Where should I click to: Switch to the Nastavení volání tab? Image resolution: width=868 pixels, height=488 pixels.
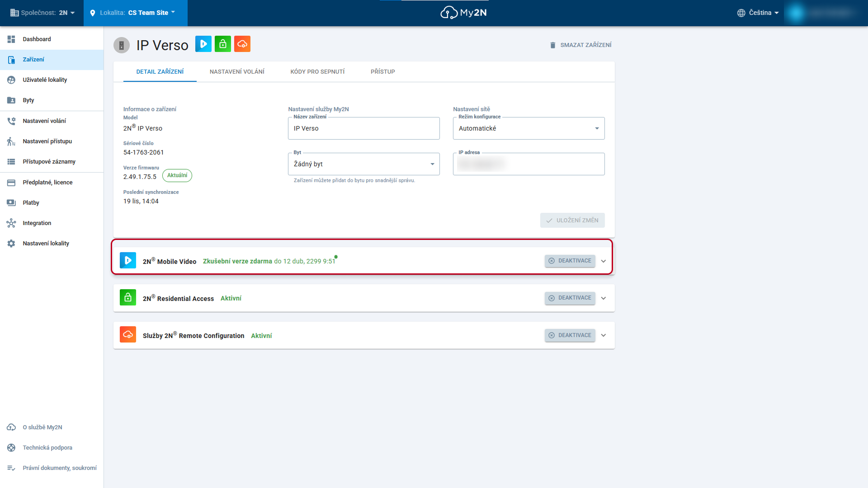click(x=237, y=72)
